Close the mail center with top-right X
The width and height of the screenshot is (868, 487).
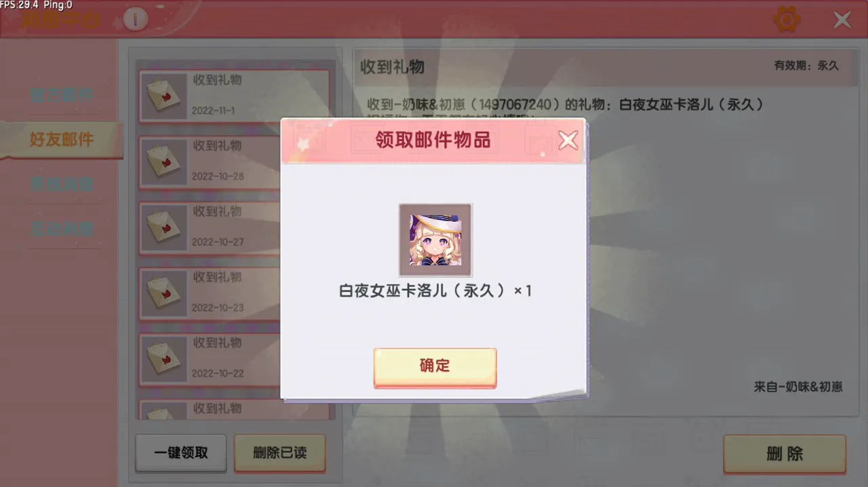[842, 20]
